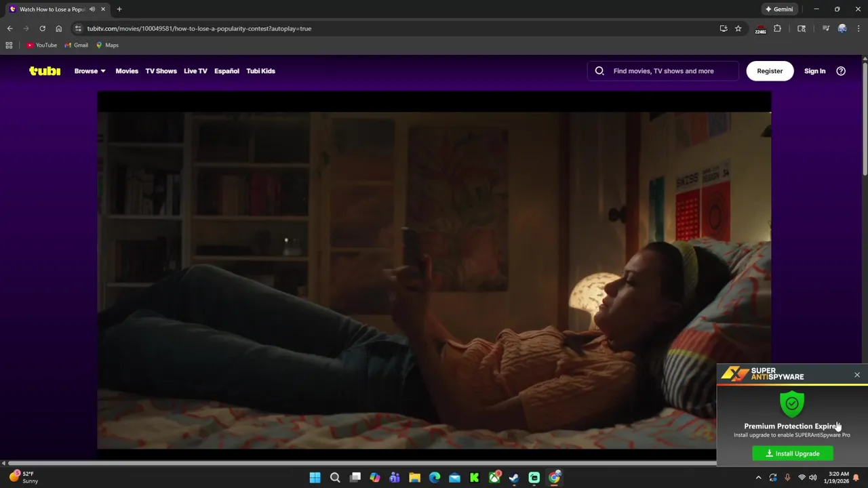868x488 pixels.
Task: Click the install app icon in address bar
Action: (724, 28)
